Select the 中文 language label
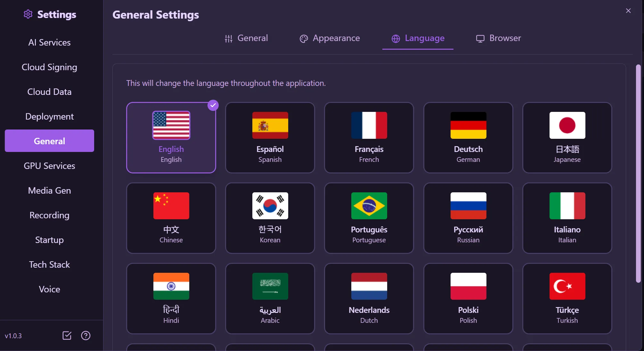The image size is (644, 351). 171,230
